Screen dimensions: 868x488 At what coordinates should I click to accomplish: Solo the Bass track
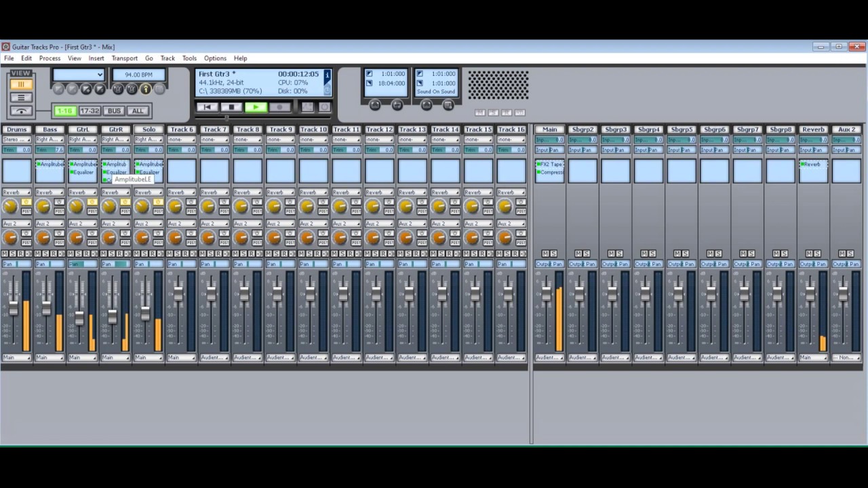[45, 253]
